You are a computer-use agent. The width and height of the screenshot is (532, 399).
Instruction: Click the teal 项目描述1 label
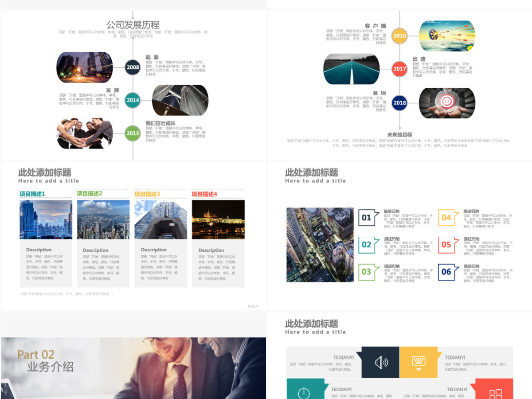point(32,194)
